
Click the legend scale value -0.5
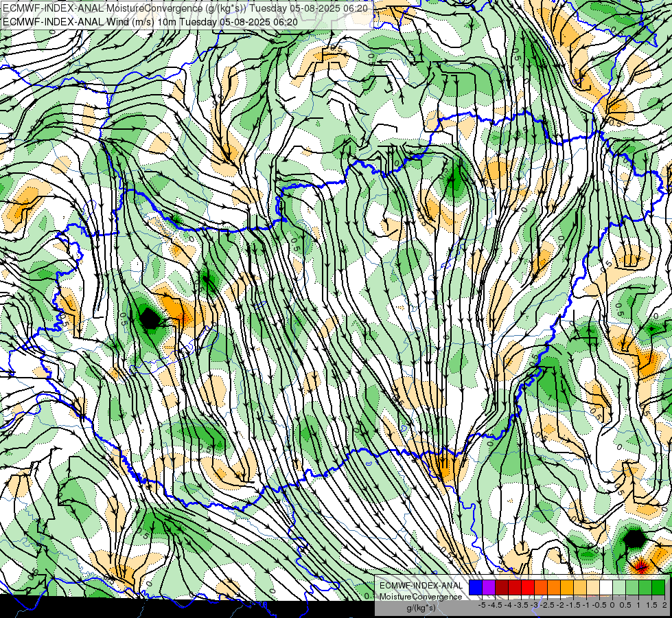599,605
